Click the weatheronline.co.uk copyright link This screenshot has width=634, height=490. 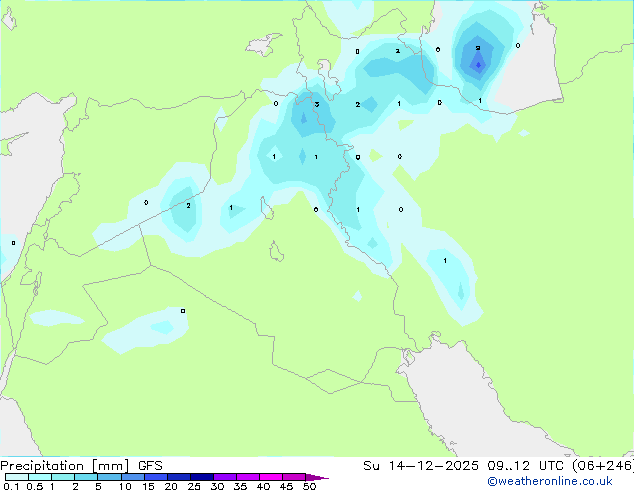(x=550, y=481)
